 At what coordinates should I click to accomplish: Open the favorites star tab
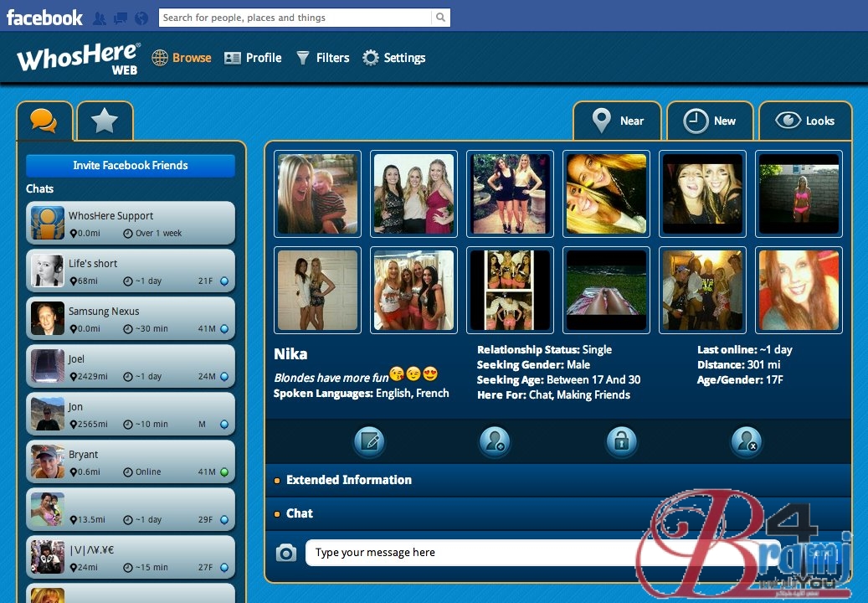click(105, 121)
